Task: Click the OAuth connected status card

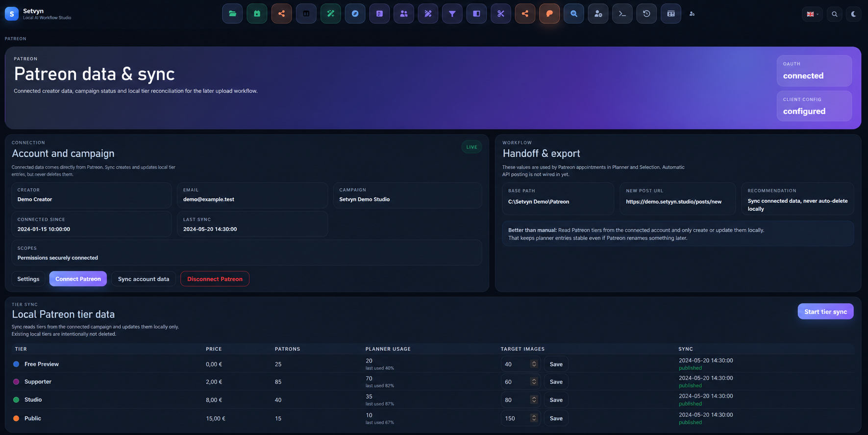Action: (x=814, y=71)
